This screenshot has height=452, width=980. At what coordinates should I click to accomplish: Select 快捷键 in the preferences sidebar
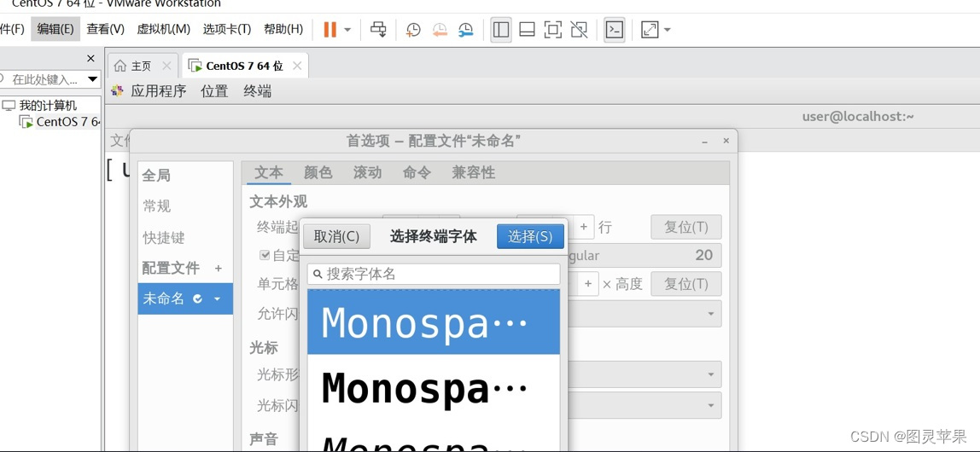tap(164, 237)
